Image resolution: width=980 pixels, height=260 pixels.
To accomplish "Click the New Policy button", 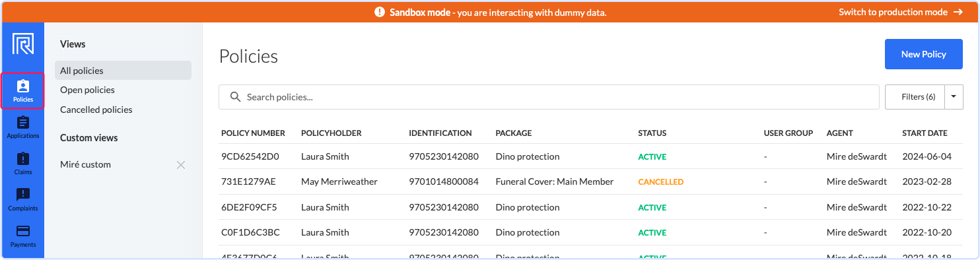I will 924,54.
